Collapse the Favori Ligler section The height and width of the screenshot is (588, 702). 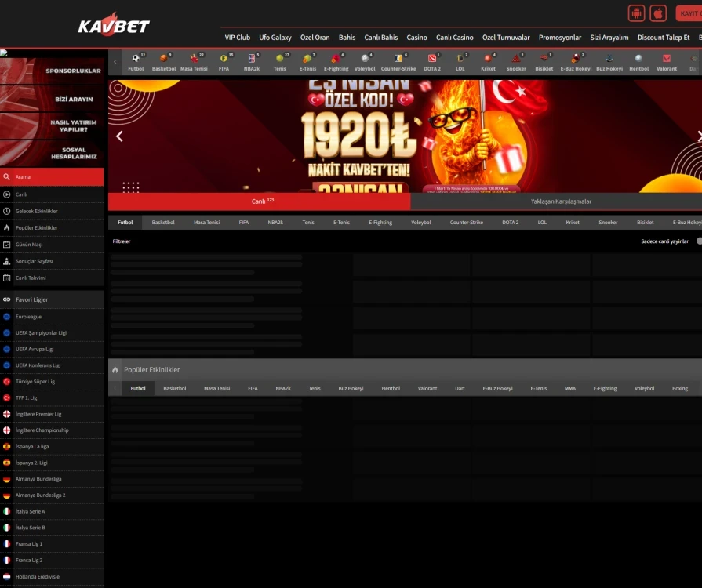pyautogui.click(x=52, y=299)
